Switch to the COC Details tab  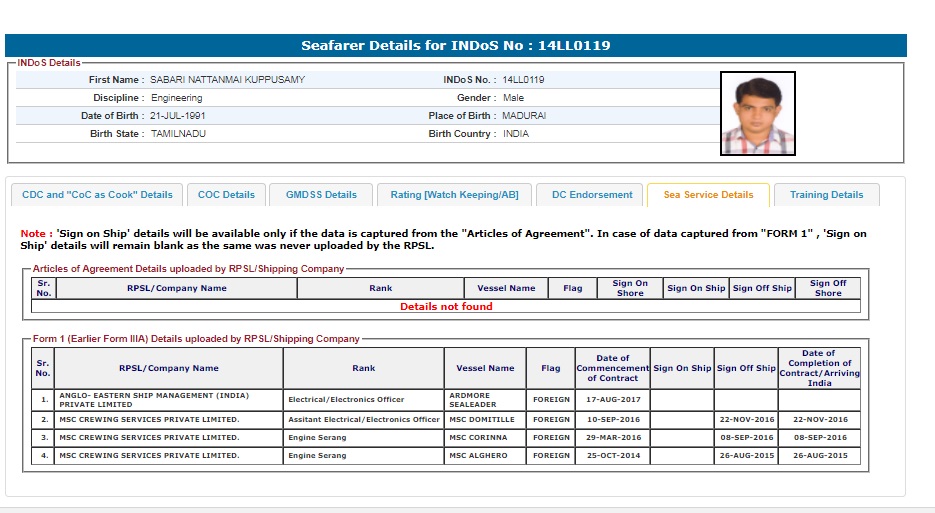pos(226,195)
